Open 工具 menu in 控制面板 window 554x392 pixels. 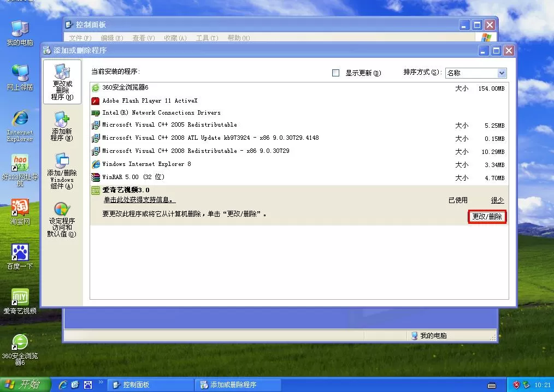coord(207,38)
